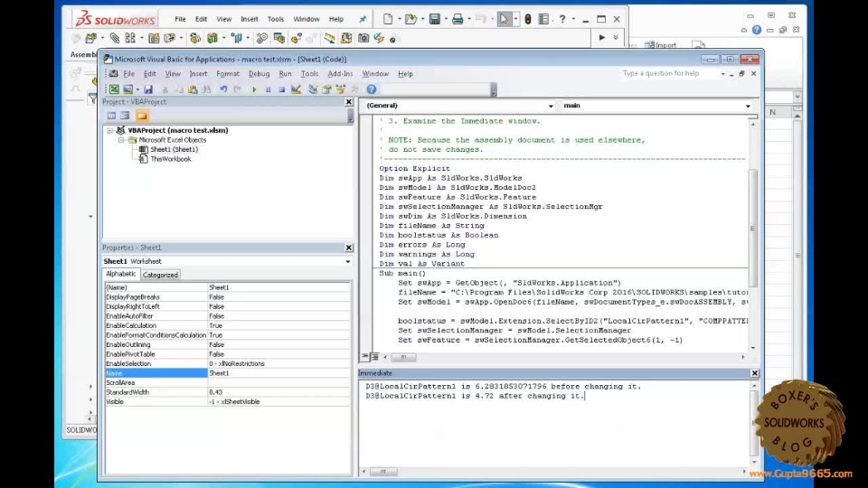This screenshot has width=868, height=488.
Task: Click the Save icon in SolidWorks toolbar
Action: pos(435,19)
